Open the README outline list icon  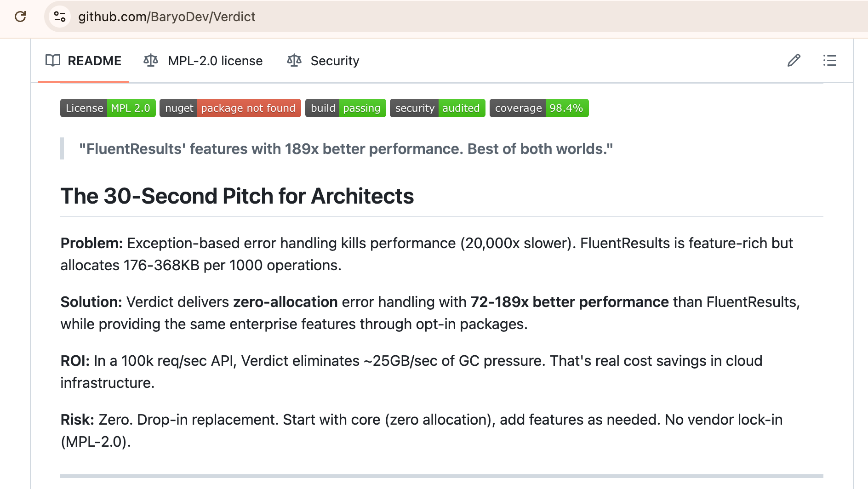click(x=830, y=60)
